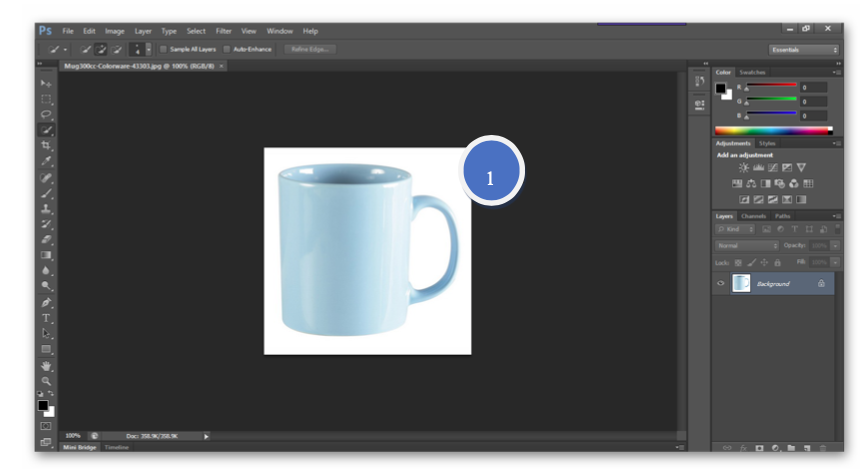Select the Hand tool

[x=46, y=366]
